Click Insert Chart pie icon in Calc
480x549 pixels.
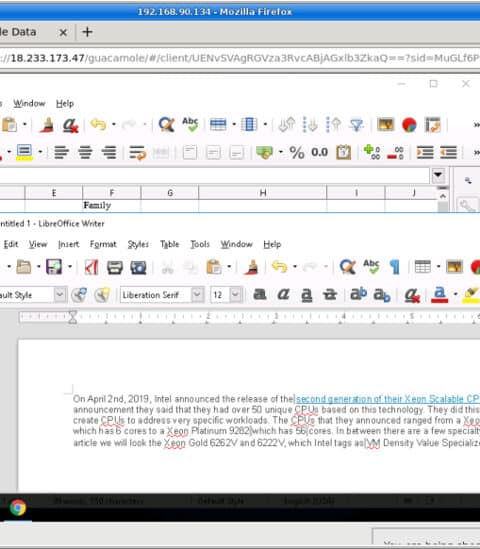tap(409, 125)
